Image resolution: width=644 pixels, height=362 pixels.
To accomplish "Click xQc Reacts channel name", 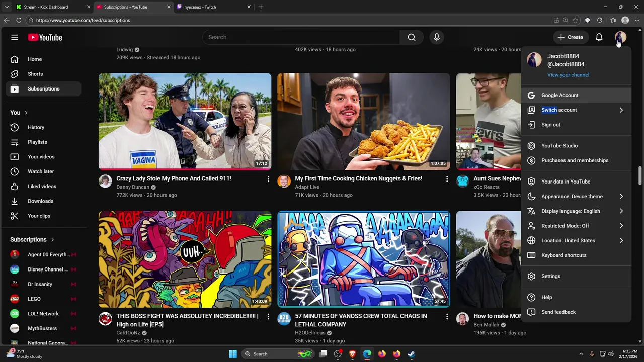I will (x=486, y=187).
